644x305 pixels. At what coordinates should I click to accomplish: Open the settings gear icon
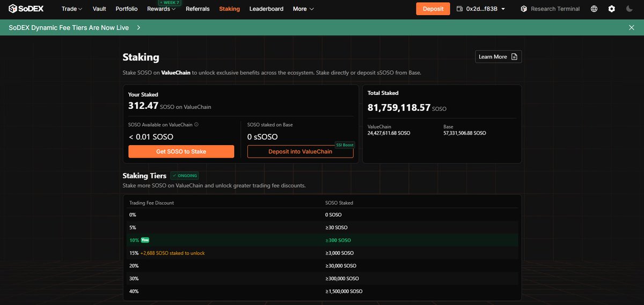coord(612,9)
